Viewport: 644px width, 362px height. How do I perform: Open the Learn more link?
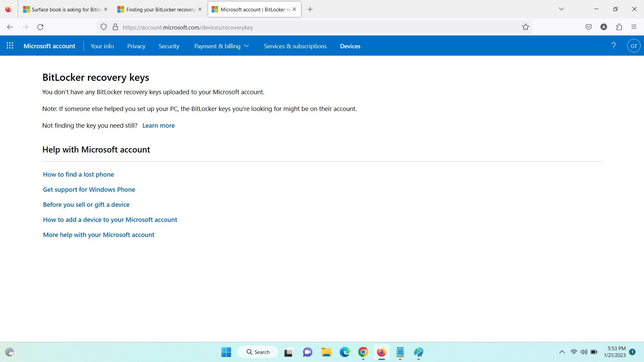(x=158, y=125)
